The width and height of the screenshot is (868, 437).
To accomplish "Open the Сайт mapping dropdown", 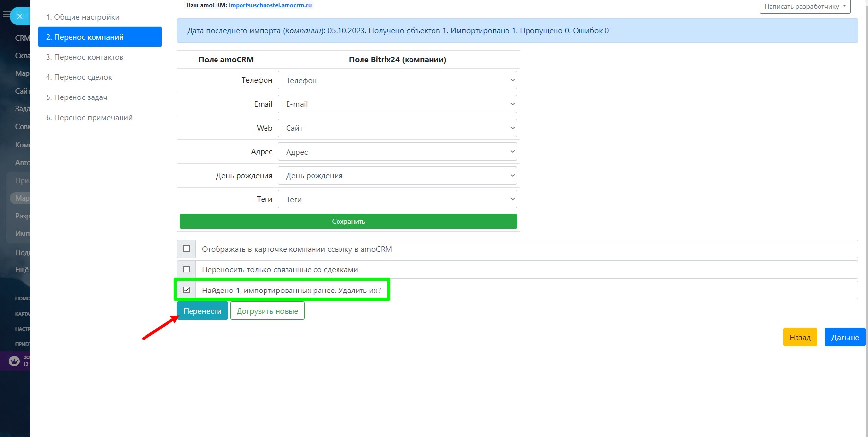I will coord(397,128).
